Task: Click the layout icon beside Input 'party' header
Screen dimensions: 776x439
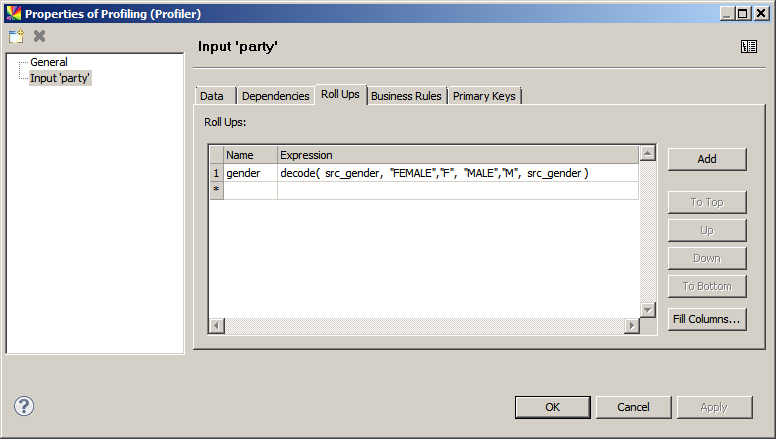Action: point(748,46)
